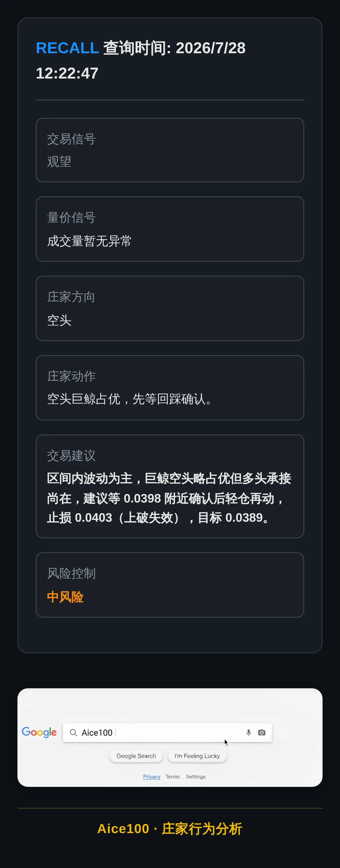Click the Google Search button
Viewport: 340px width, 868px height.
pos(136,756)
